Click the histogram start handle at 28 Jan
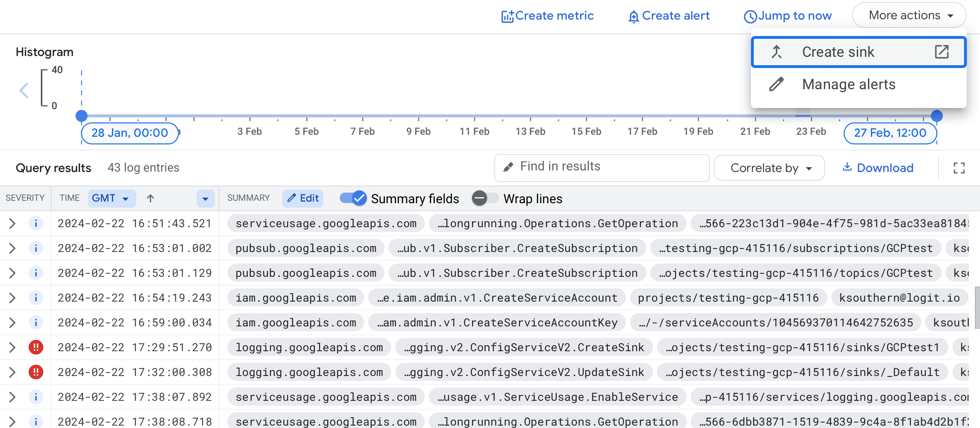980x428 pixels. (82, 116)
